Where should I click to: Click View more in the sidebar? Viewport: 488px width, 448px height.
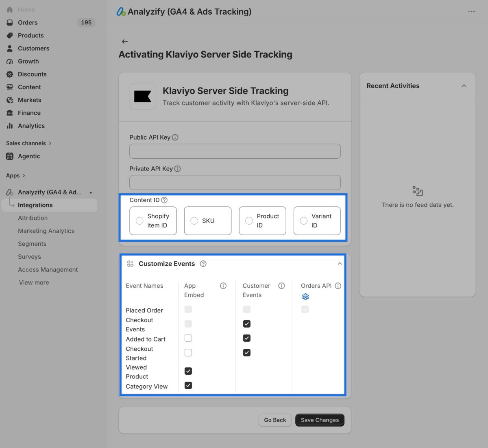coord(34,282)
